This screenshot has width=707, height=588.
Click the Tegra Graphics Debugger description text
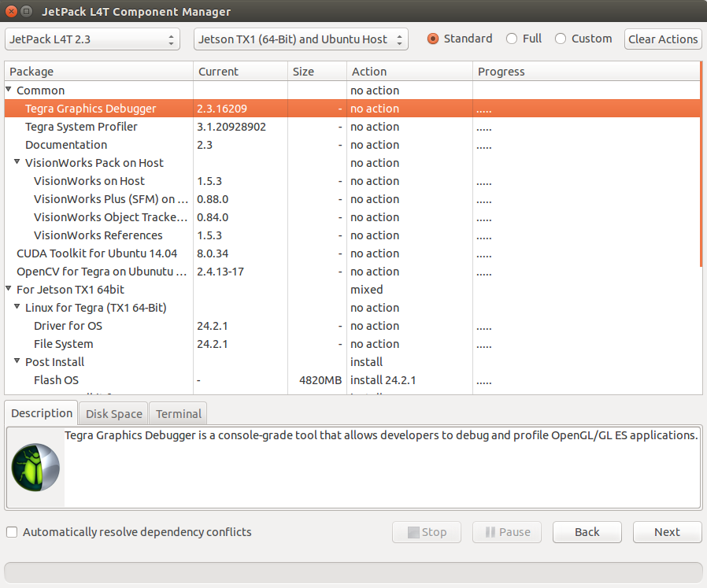pos(381,435)
